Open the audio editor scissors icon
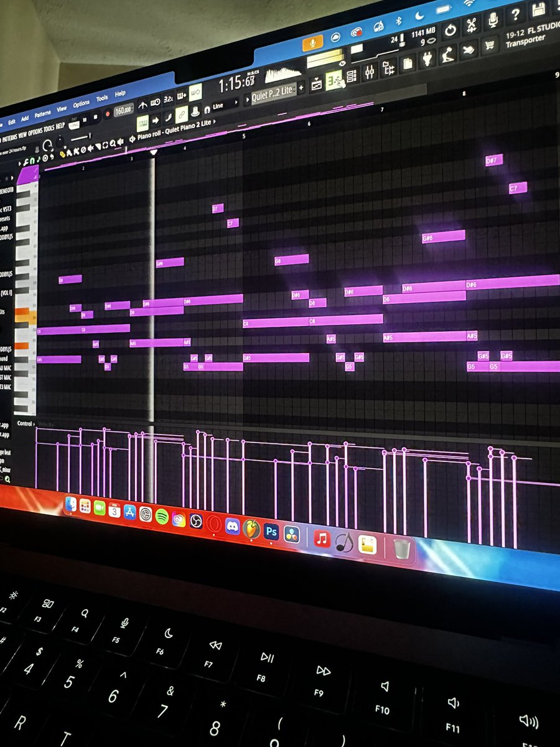560x747 pixels. coord(472,25)
